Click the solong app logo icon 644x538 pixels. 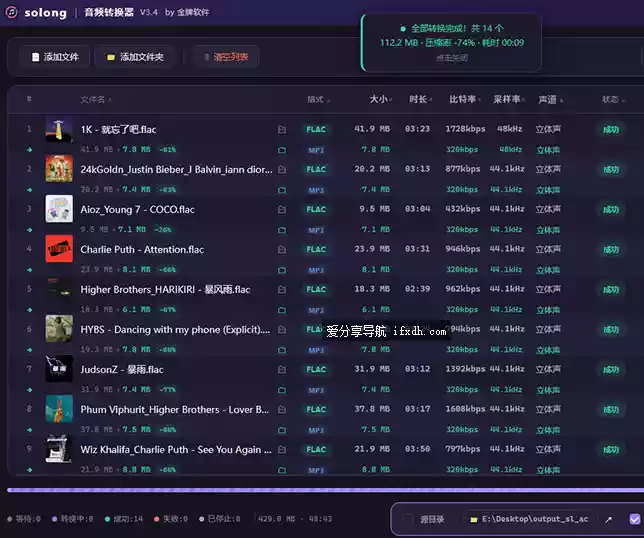12,12
